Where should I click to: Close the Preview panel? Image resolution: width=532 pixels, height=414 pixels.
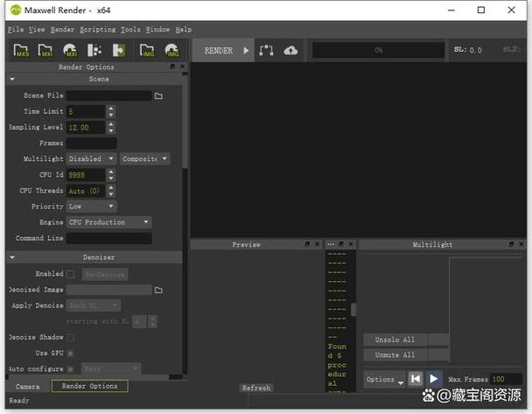318,243
